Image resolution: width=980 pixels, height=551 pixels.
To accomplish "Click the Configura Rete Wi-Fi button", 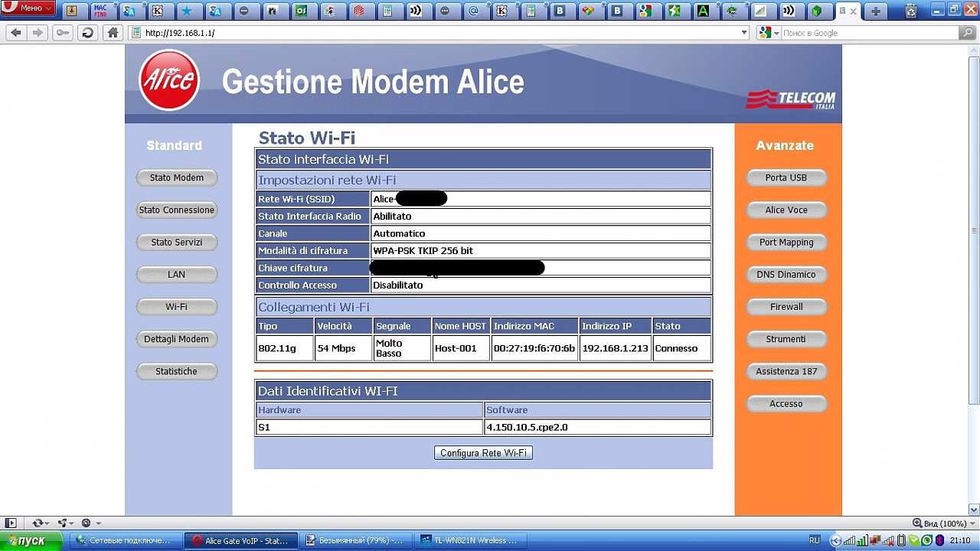I will pos(483,453).
